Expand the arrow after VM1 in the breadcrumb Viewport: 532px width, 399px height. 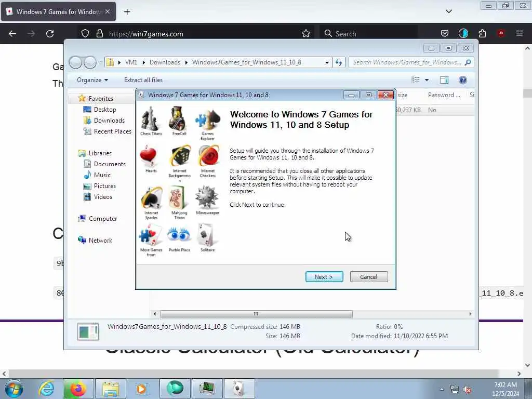143,62
